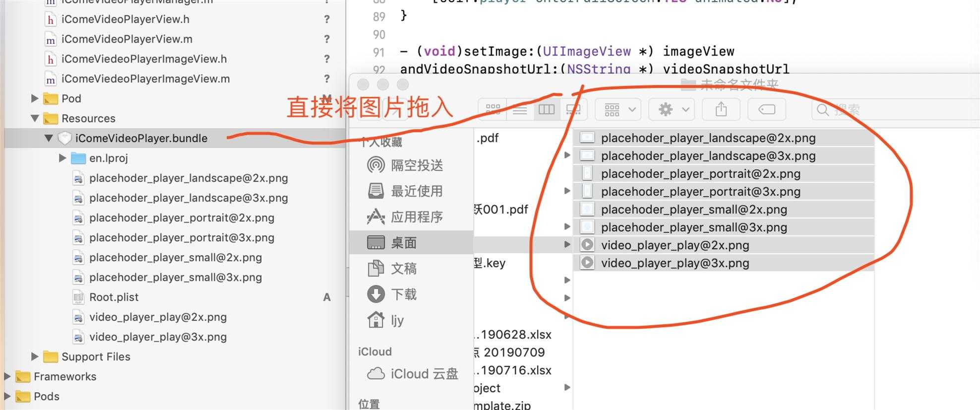Open iCloud 云盘 in Finder sidebar
Viewport: 980px width, 410px height.
[413, 374]
